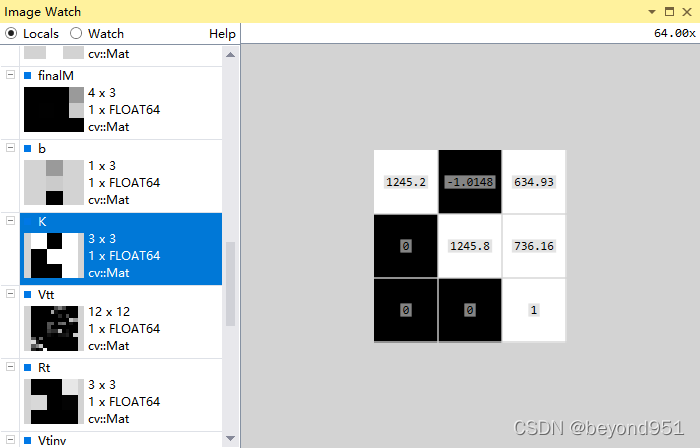Viewport: 700px width, 448px height.
Task: Select the finalM variable name
Action: (56, 75)
